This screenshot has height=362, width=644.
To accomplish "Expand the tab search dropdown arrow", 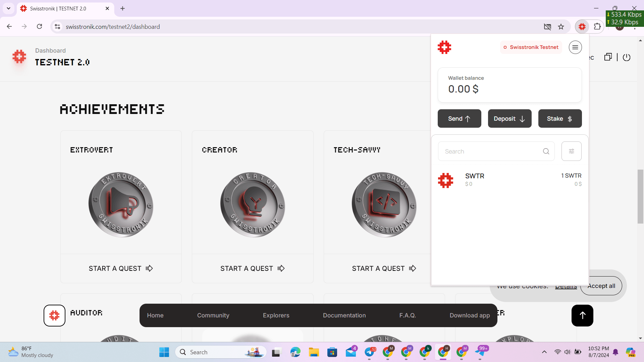I will [x=8, y=8].
